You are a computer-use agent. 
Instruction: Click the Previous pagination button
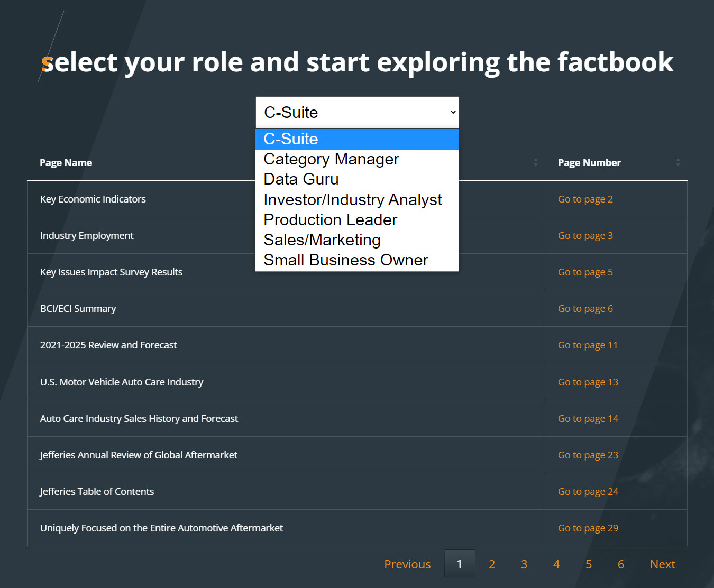[407, 564]
